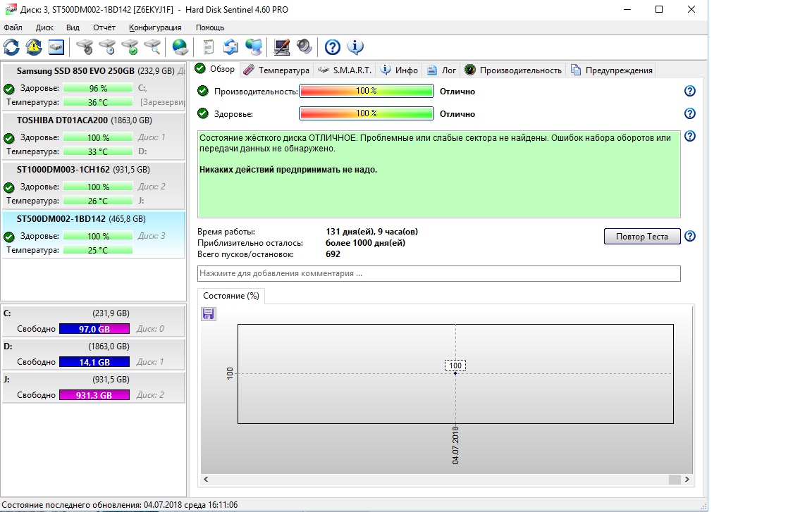Click the J: free space bar 931,3 GB
This screenshot has height=512, width=812.
pyautogui.click(x=94, y=395)
